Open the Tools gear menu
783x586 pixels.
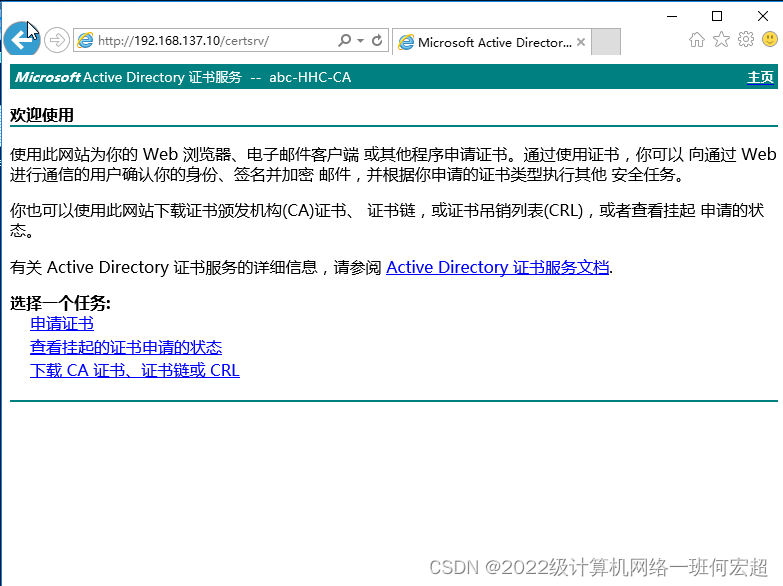[746, 39]
